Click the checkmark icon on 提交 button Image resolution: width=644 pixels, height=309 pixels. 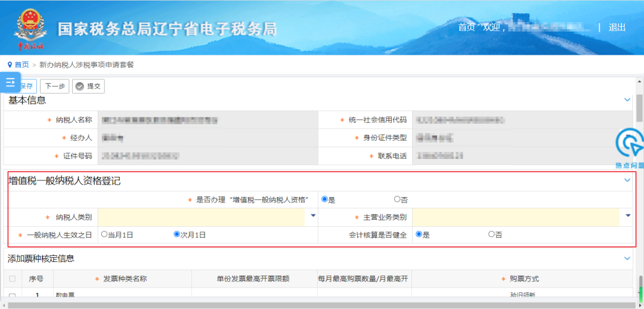(x=80, y=86)
